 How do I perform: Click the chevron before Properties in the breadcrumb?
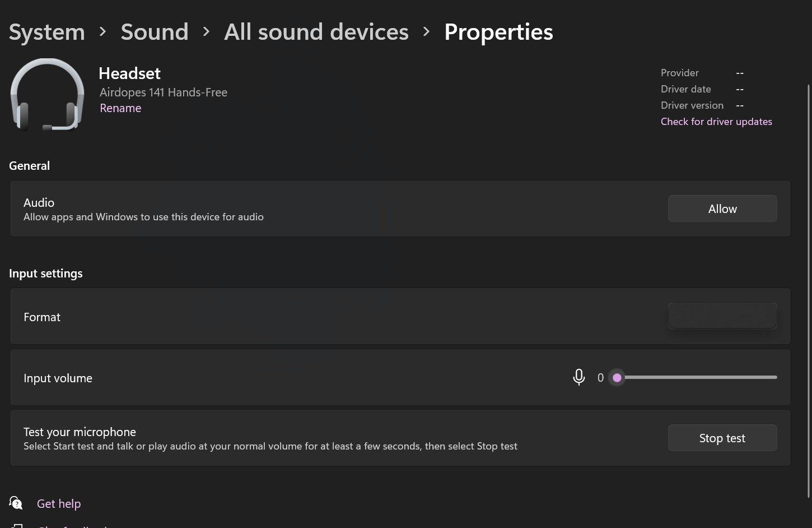pyautogui.click(x=426, y=32)
